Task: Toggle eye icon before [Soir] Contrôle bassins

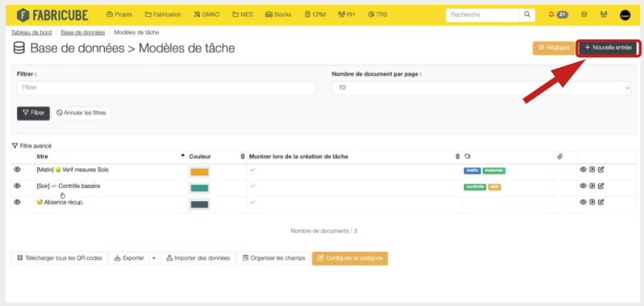Action: pyautogui.click(x=17, y=186)
